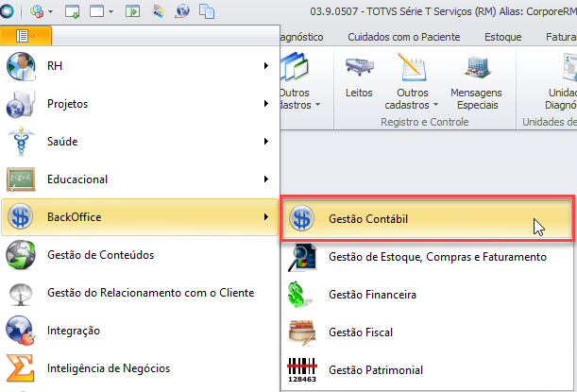Click the blank window icon in toolbar
The height and width of the screenshot is (392, 577).
[x=96, y=11]
